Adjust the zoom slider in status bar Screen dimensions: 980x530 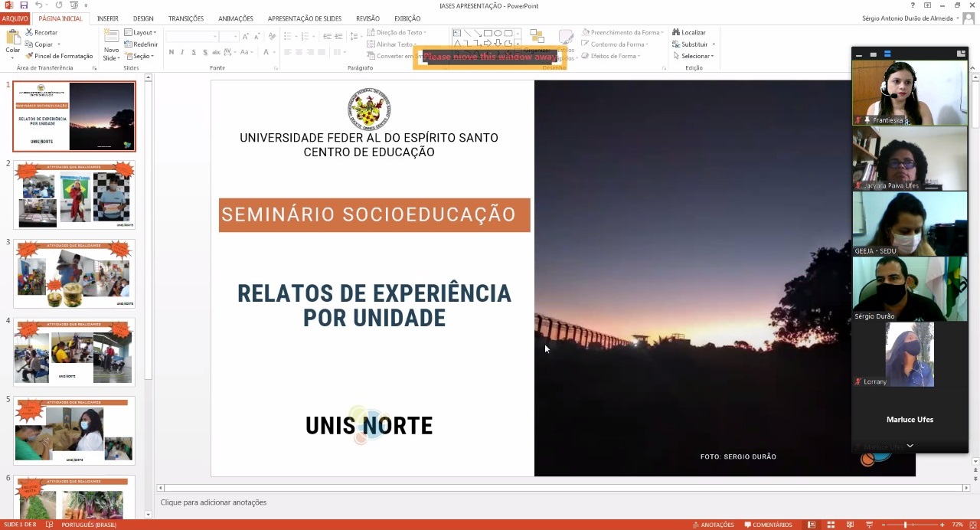tap(906, 525)
